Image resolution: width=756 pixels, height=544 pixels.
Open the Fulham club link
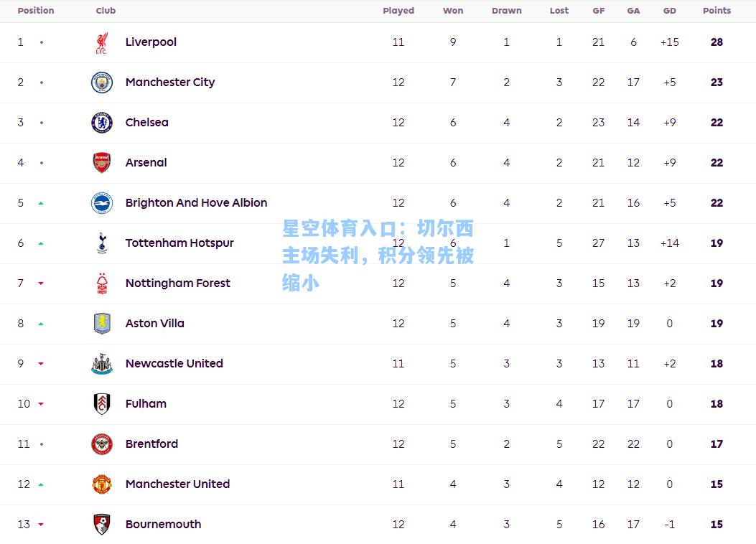click(146, 404)
